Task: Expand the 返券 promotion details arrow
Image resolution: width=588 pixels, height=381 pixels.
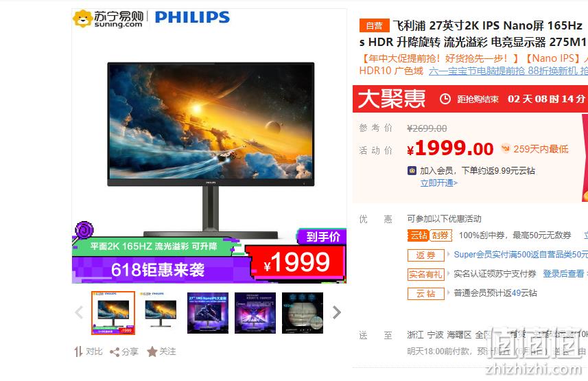Action: click(x=449, y=254)
